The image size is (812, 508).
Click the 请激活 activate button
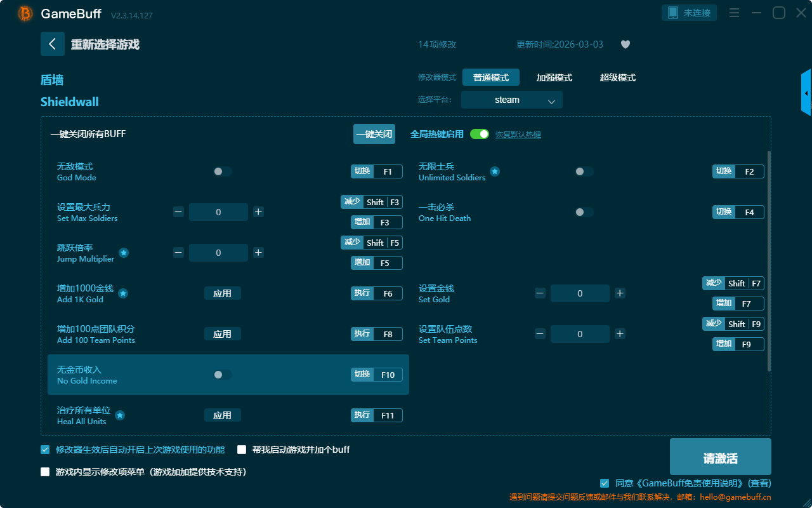pyautogui.click(x=720, y=458)
